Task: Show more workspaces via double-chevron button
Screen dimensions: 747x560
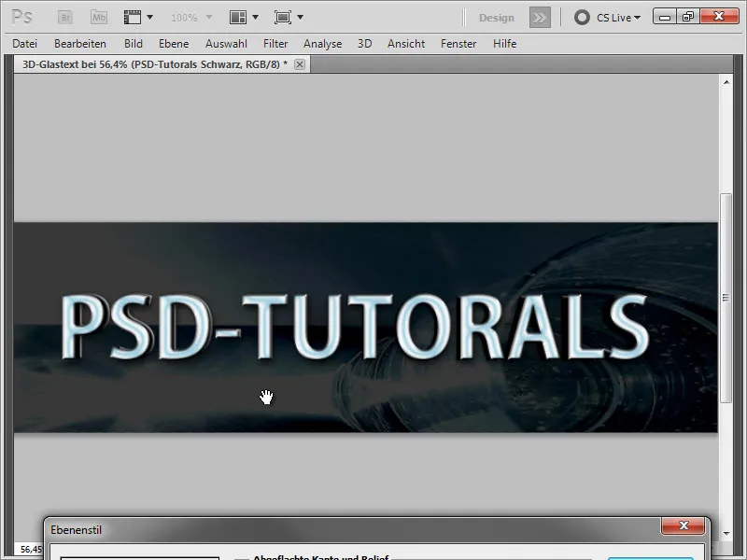Action: (540, 18)
